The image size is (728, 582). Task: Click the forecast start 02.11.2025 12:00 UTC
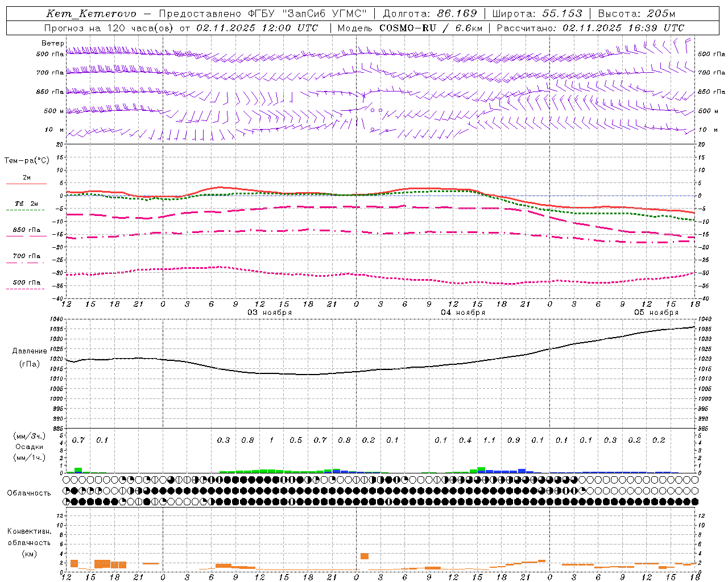257,28
